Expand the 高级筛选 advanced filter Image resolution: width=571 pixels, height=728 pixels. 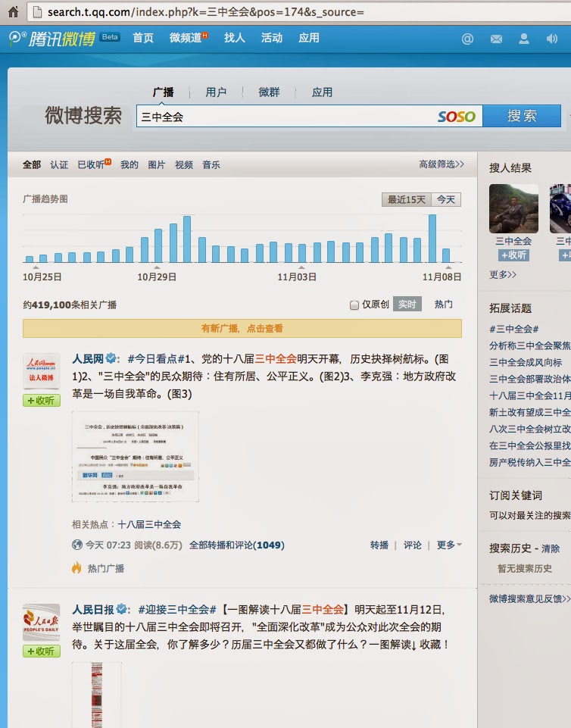point(441,164)
